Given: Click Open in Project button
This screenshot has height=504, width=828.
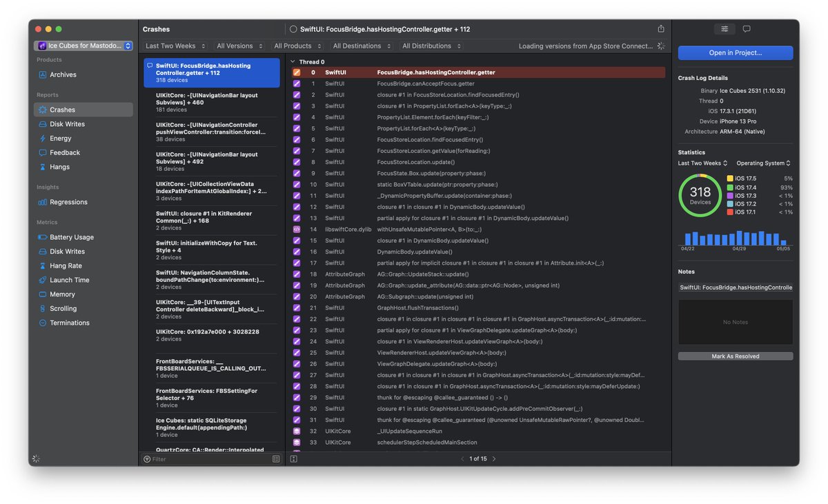Looking at the screenshot, I should click(736, 52).
